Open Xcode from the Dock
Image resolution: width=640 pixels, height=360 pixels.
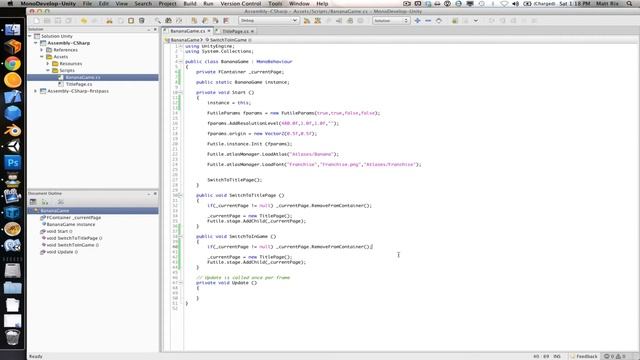13,97
